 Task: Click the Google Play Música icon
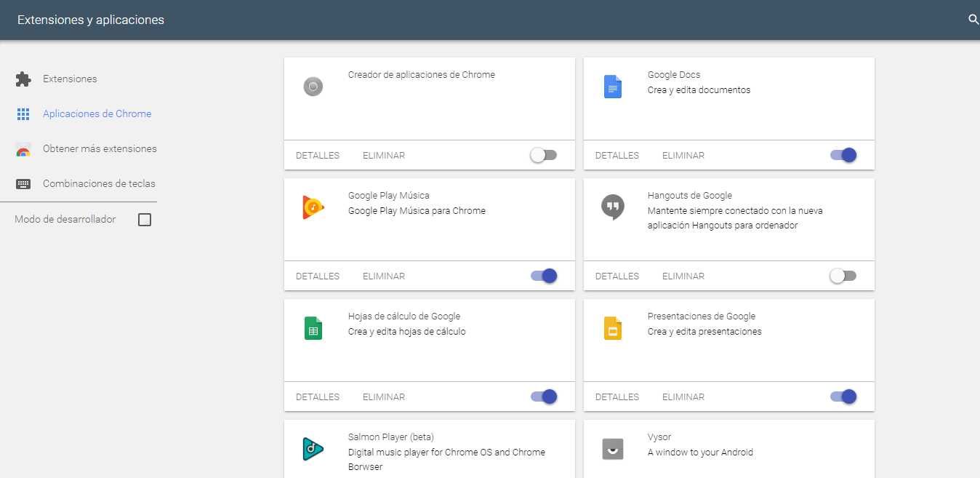point(313,207)
